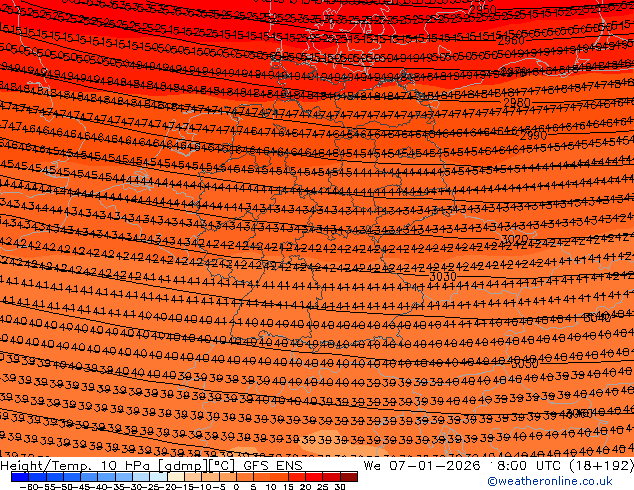634x490 pixels.
Task: Click the 3050 height contour label
Action: 525,364
